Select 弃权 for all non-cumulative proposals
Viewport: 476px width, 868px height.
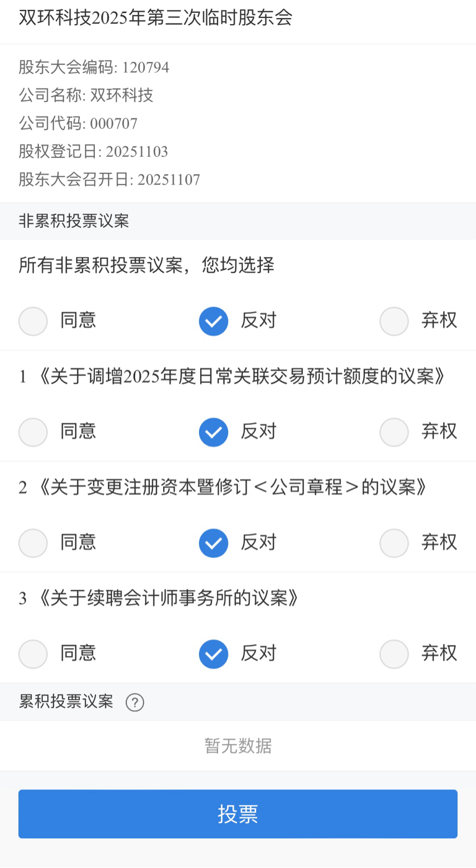point(394,321)
